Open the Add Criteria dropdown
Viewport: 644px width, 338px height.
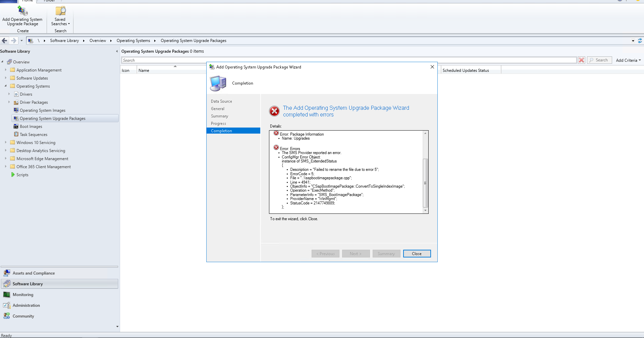click(628, 60)
